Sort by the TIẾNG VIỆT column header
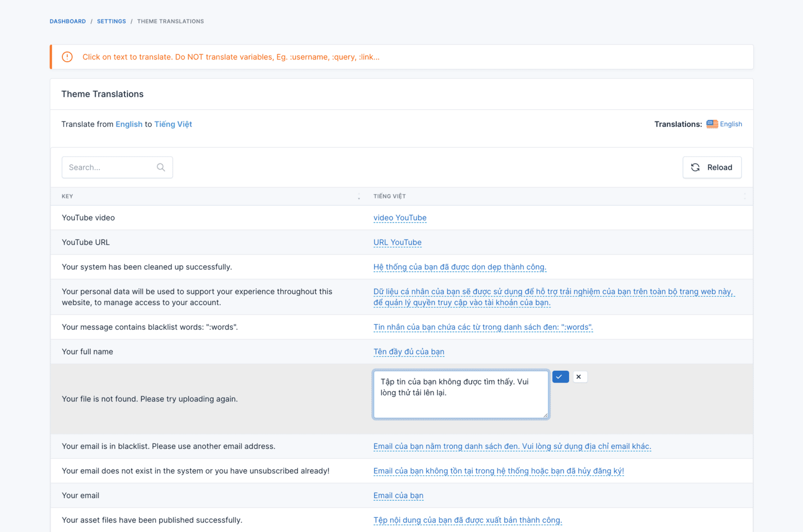 tap(389, 196)
